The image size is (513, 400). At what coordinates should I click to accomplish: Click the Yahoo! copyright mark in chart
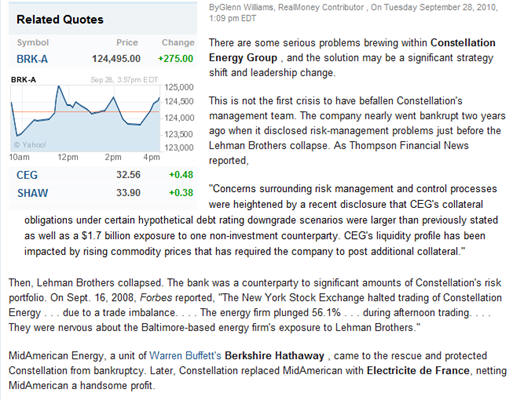click(30, 145)
